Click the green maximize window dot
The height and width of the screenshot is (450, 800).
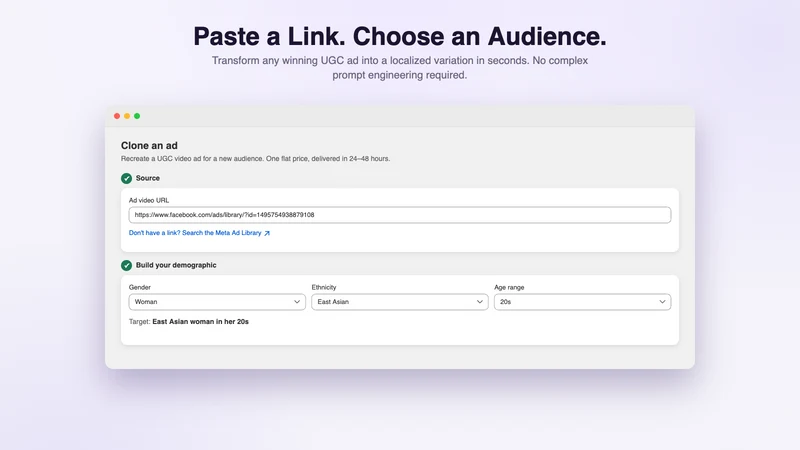click(137, 116)
